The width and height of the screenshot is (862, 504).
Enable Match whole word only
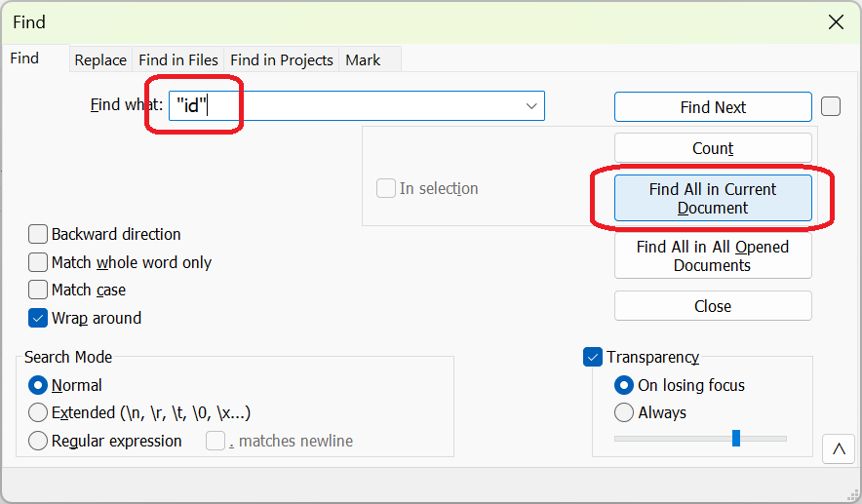tap(38, 262)
